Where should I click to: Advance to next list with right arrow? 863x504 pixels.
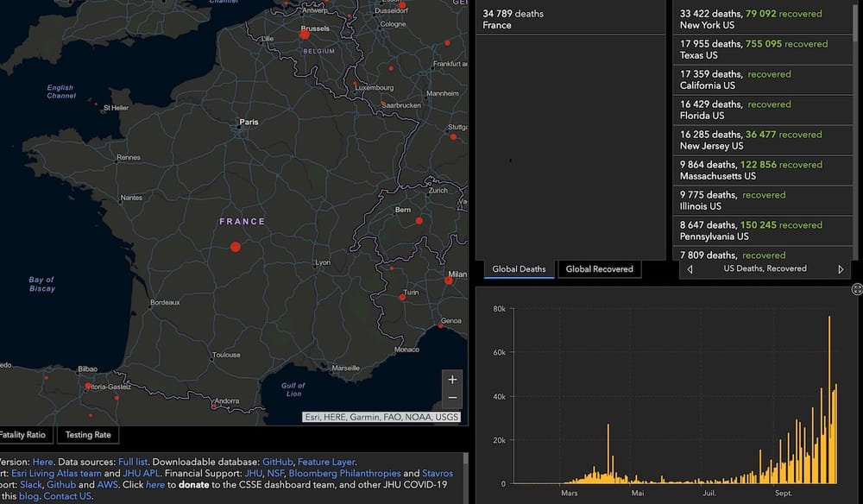[x=841, y=269]
